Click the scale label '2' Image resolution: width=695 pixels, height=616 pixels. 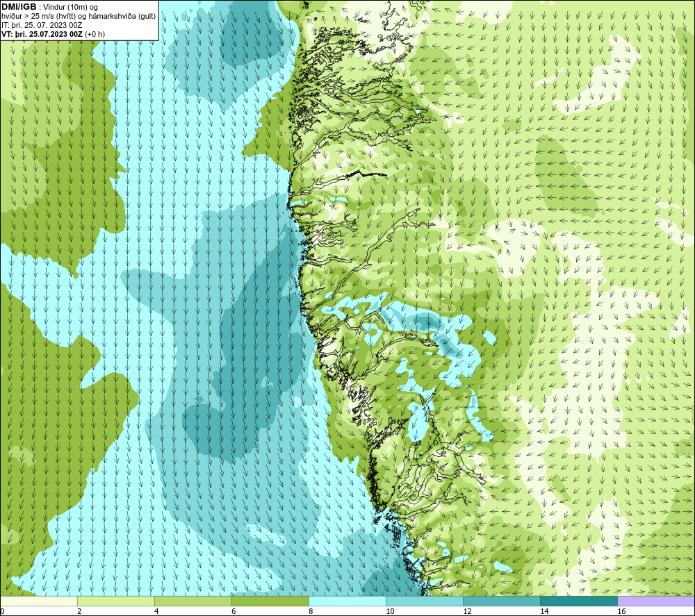[79, 611]
